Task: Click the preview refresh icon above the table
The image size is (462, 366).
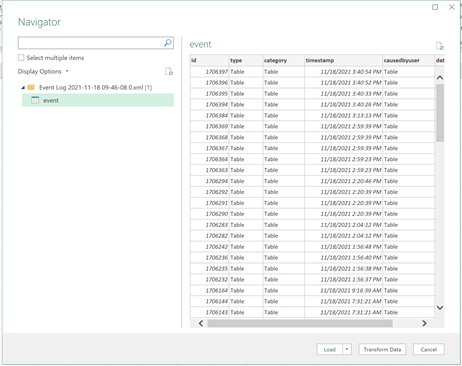Action: tap(440, 46)
